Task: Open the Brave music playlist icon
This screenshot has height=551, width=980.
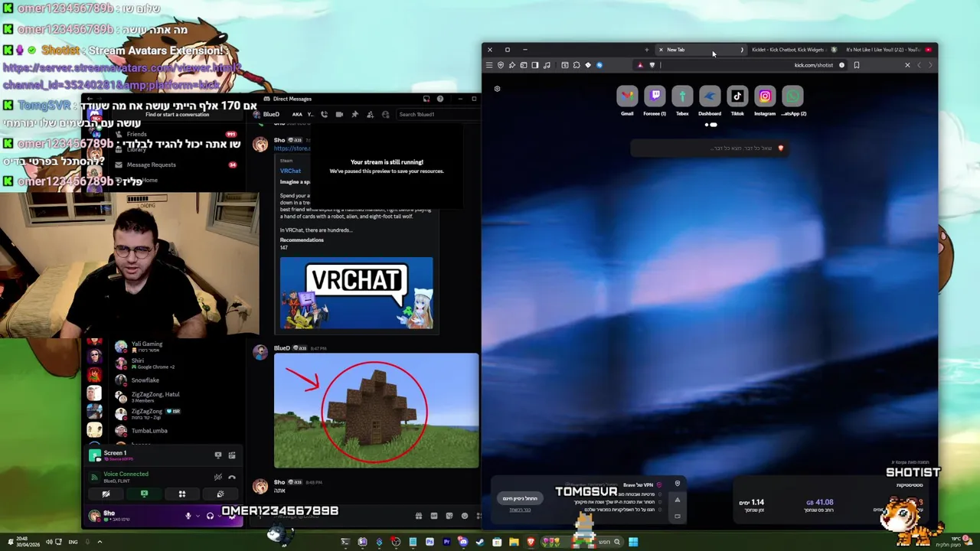Action: (x=547, y=65)
